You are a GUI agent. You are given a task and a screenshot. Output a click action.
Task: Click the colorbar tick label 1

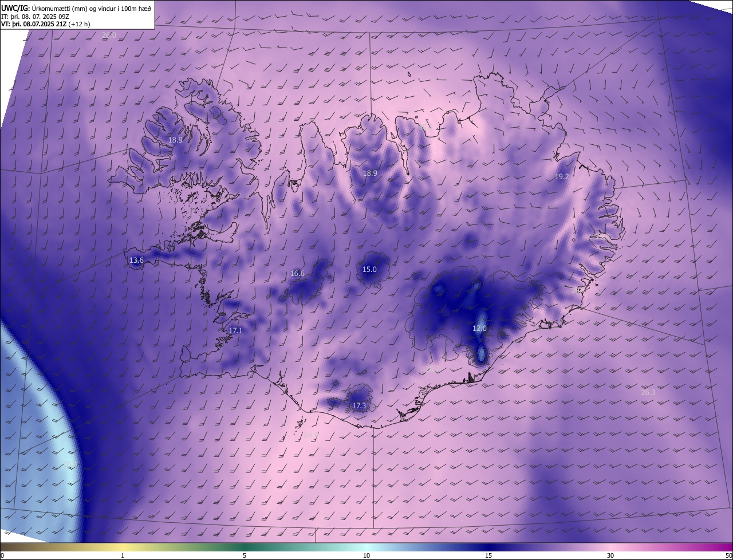tap(123, 556)
